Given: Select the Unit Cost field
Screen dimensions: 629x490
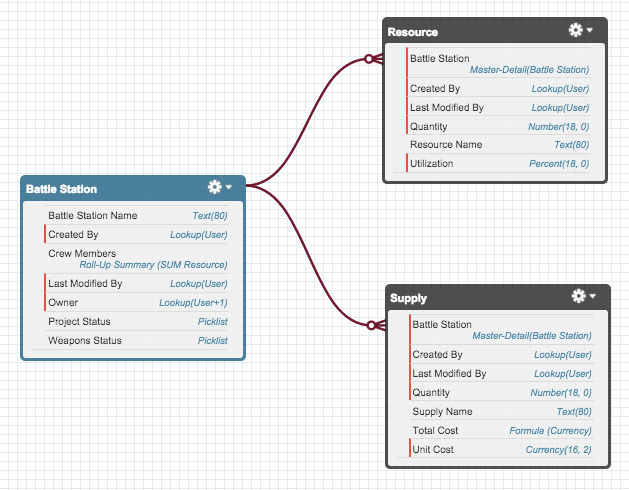Looking at the screenshot, I should pos(501,449).
